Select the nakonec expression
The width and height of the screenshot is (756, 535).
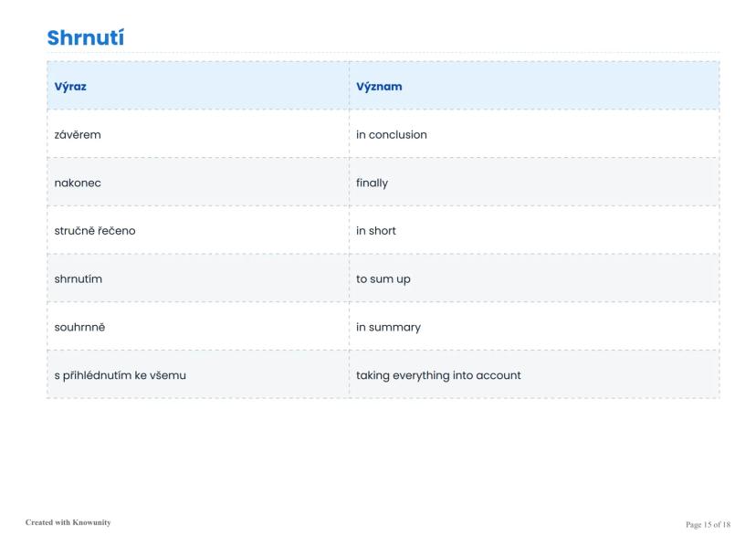coord(78,183)
